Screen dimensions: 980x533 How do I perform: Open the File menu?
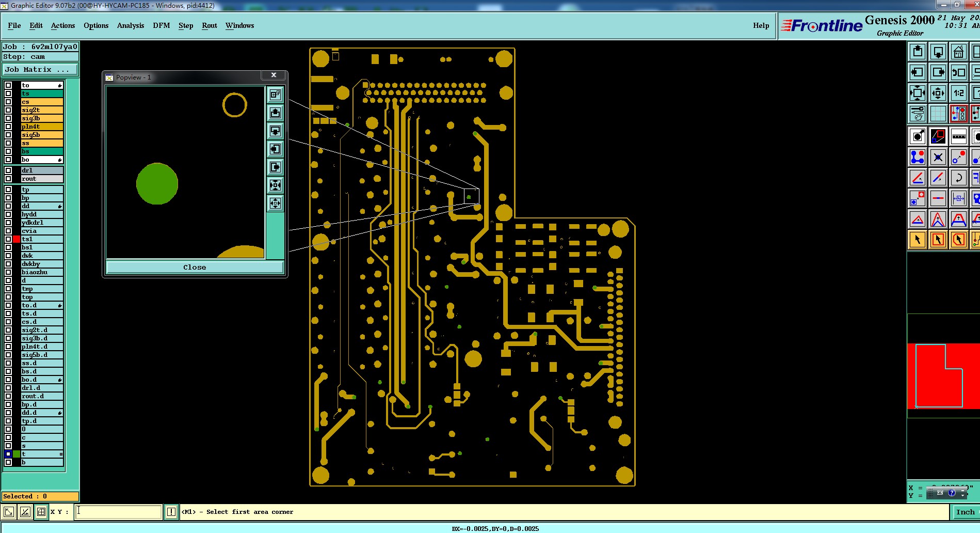(14, 25)
